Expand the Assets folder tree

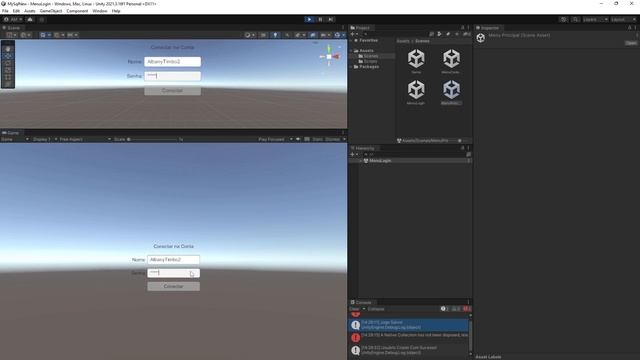tap(351, 51)
